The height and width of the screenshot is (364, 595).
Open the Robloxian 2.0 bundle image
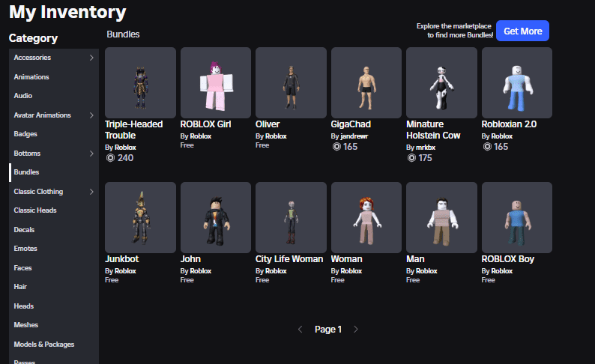click(x=517, y=82)
